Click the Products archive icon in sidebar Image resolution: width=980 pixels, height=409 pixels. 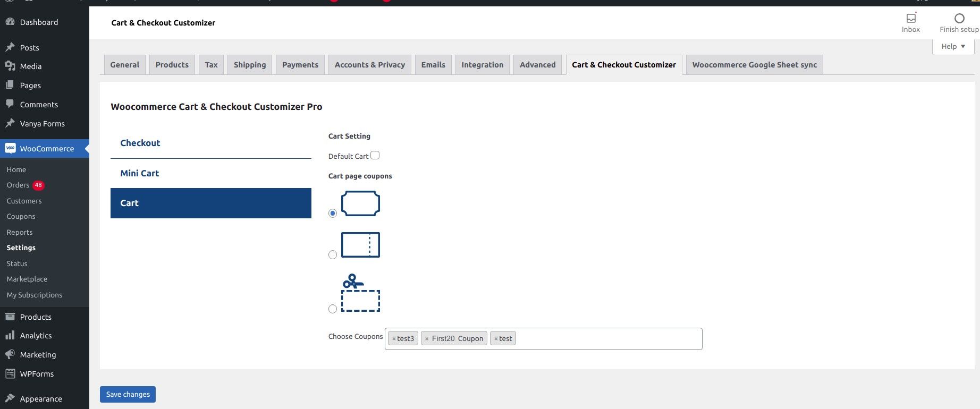tap(10, 317)
